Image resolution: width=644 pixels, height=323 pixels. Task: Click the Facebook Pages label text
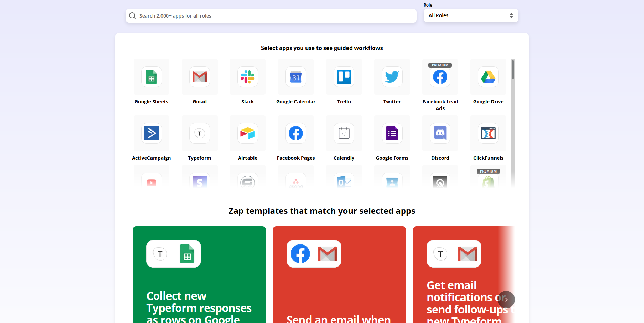pos(296,158)
